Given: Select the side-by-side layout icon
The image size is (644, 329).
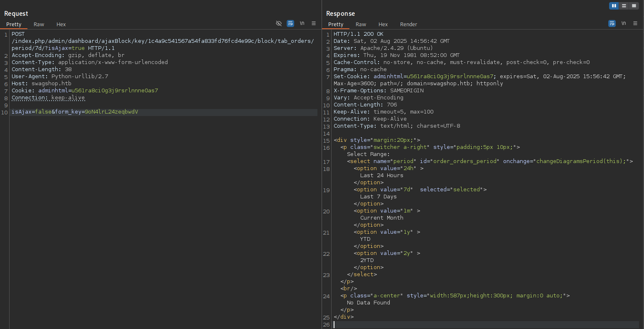Looking at the screenshot, I should pyautogui.click(x=614, y=6).
